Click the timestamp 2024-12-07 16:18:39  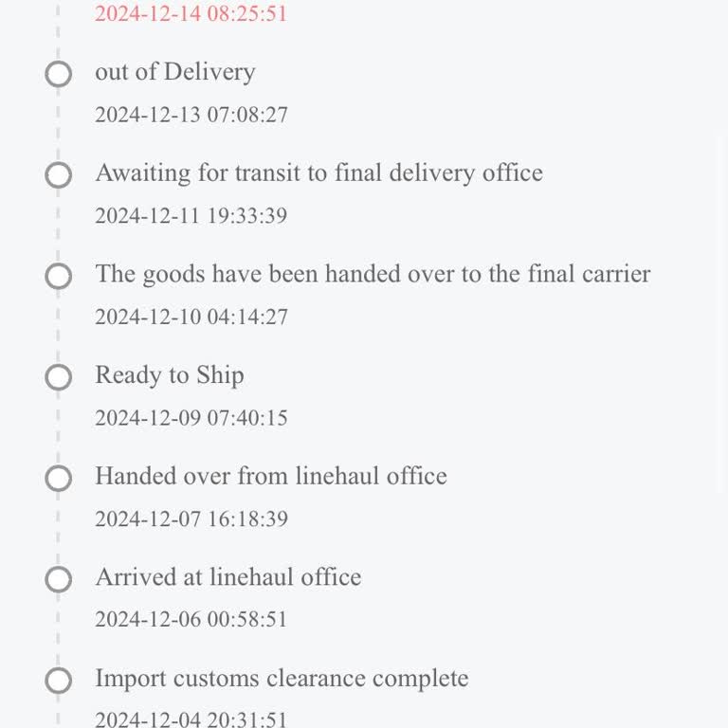191,519
